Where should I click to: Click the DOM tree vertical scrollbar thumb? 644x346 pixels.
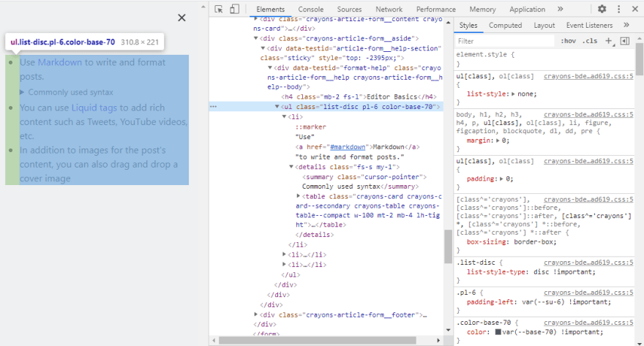pyautogui.click(x=449, y=247)
